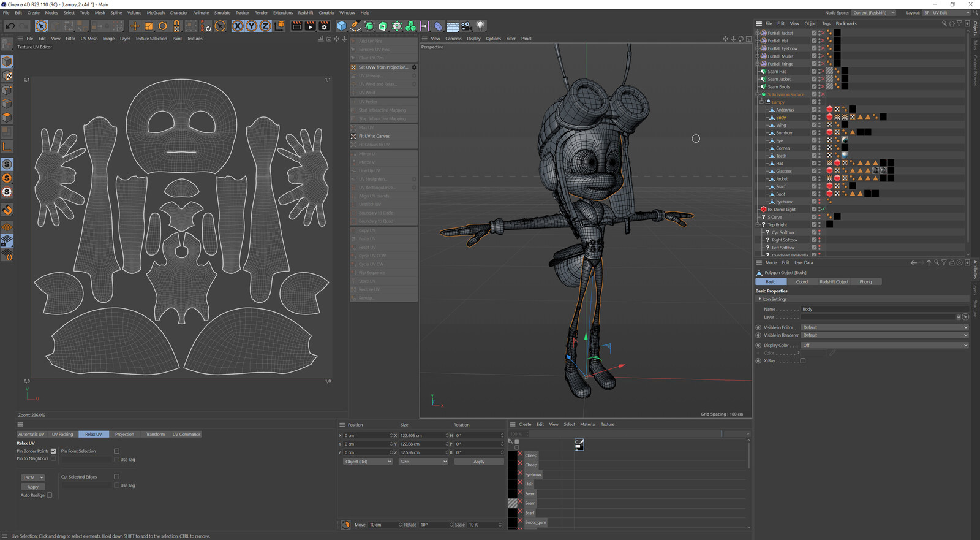This screenshot has width=980, height=540.
Task: Click the Floor environment icon
Action: pyautogui.click(x=453, y=26)
